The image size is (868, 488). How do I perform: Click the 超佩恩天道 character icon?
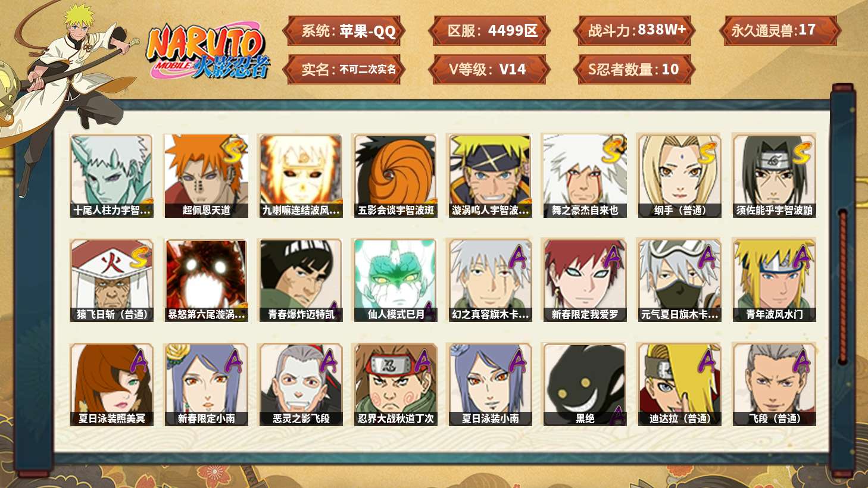[206, 176]
